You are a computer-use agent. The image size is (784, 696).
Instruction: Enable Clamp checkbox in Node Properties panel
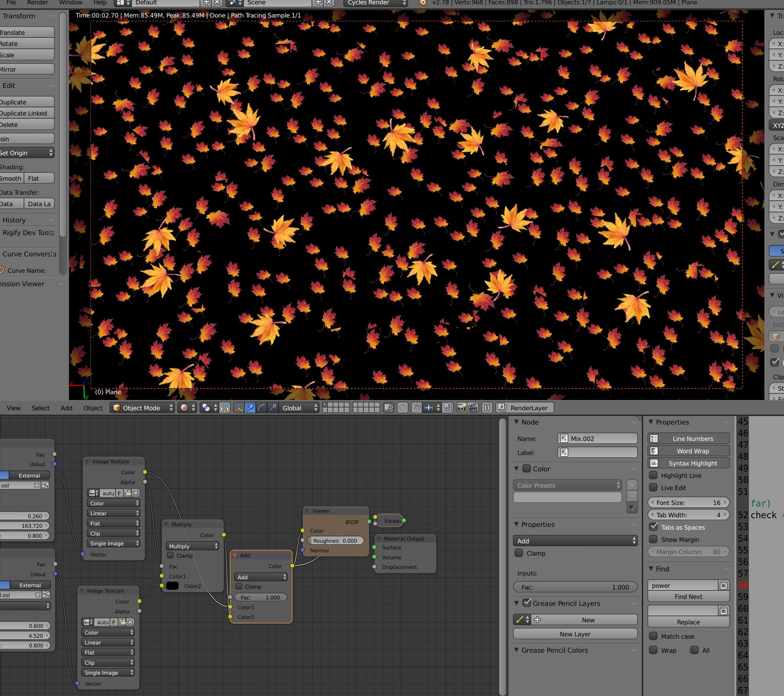(x=519, y=553)
